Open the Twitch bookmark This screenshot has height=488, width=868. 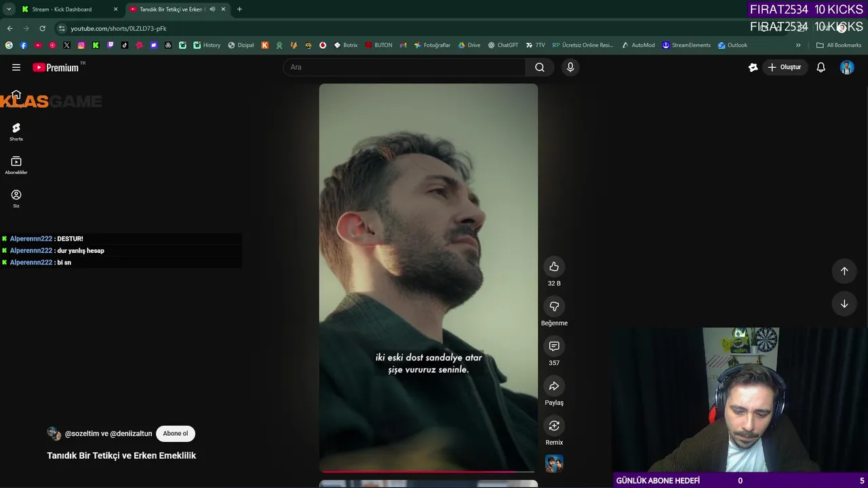(111, 45)
